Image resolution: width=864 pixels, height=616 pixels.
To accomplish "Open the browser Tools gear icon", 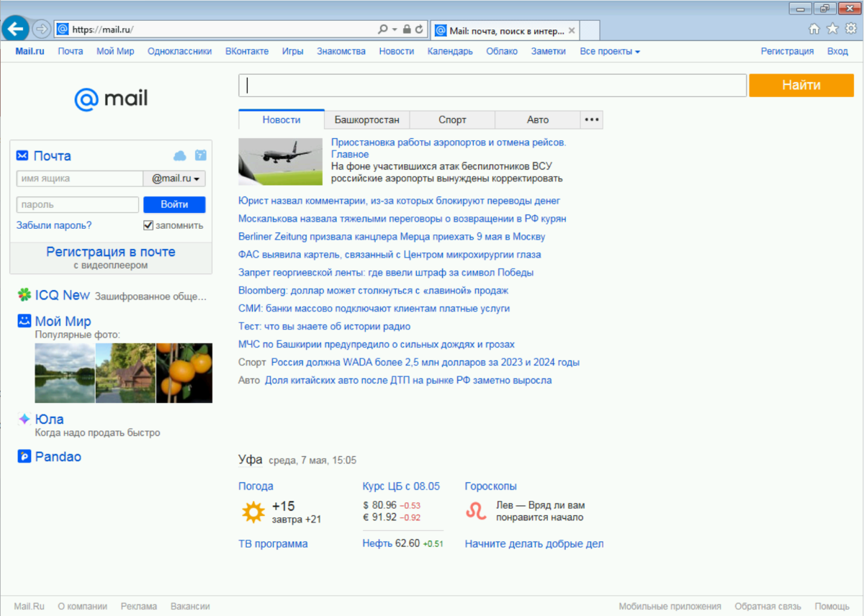I will point(851,29).
